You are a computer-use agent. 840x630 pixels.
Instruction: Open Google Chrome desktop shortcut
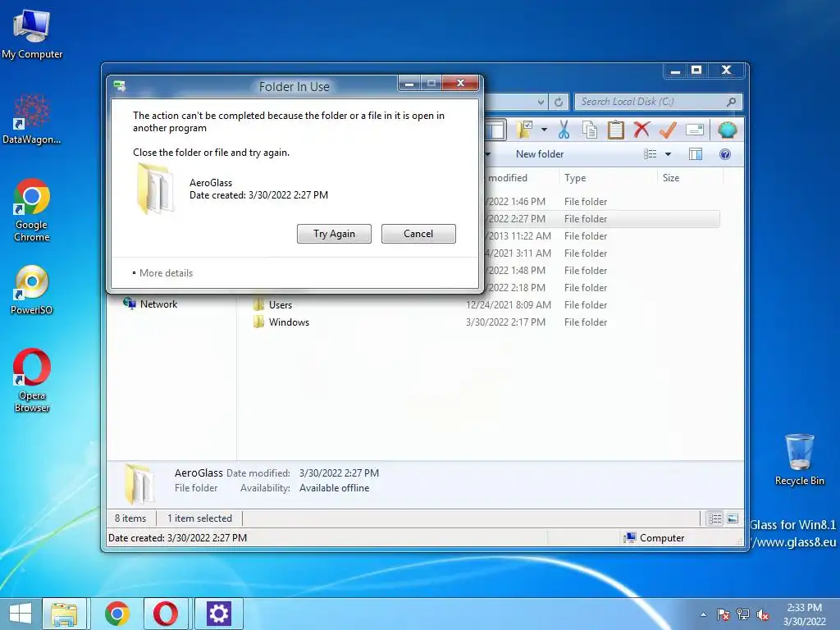click(32, 210)
